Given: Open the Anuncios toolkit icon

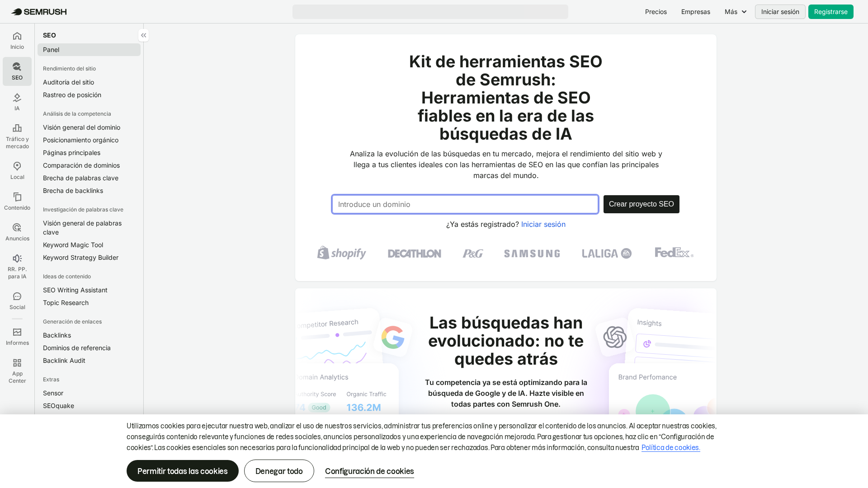Looking at the screenshot, I should pyautogui.click(x=17, y=232).
